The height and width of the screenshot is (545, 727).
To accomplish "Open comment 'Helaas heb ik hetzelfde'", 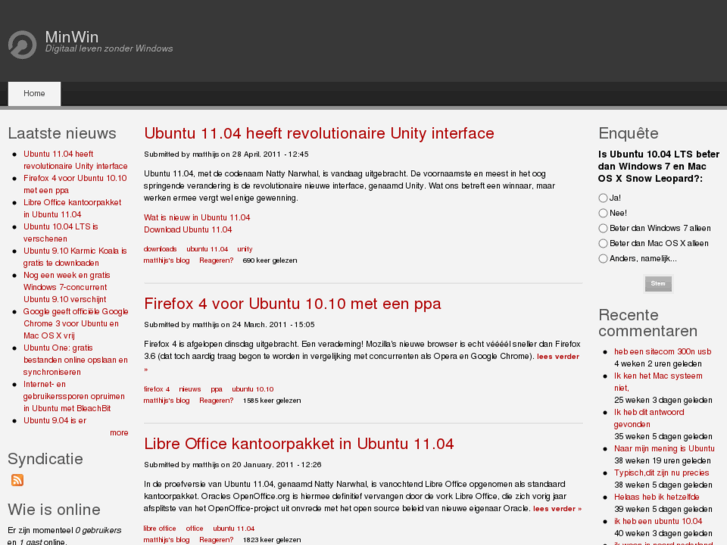I will tap(657, 497).
